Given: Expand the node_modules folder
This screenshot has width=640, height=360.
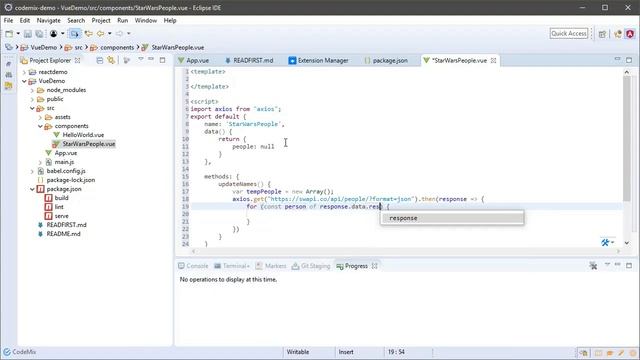Looking at the screenshot, I should point(32,90).
